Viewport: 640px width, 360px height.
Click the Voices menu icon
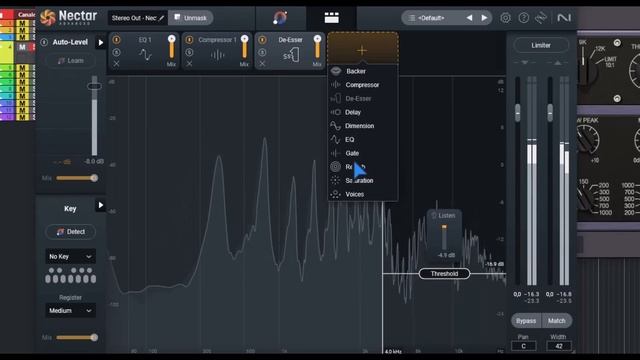[336, 194]
